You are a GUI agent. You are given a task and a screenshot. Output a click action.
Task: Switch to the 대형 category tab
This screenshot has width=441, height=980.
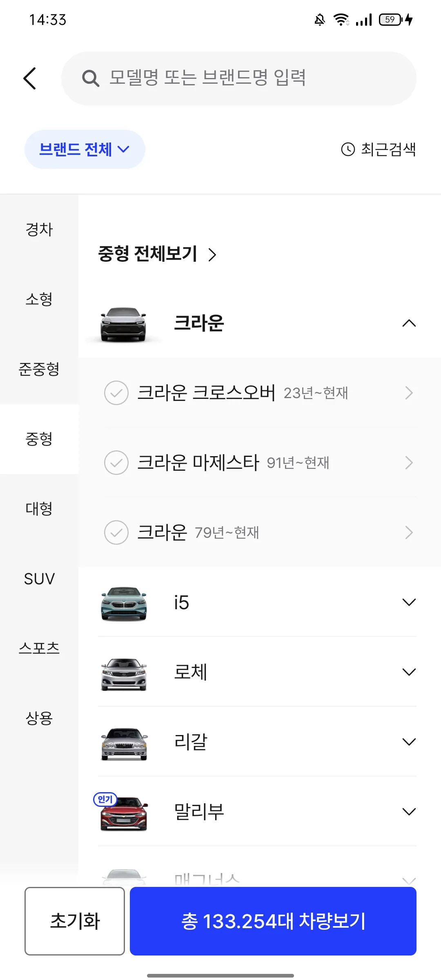coord(39,509)
